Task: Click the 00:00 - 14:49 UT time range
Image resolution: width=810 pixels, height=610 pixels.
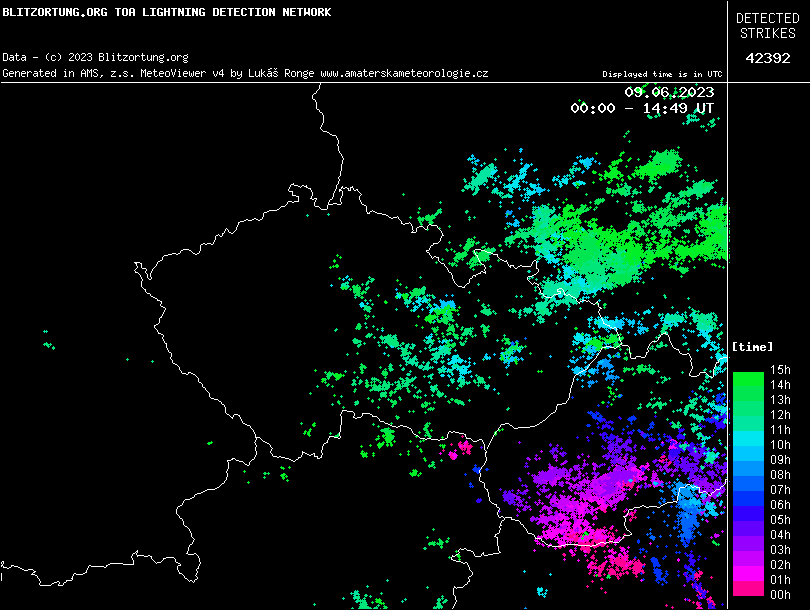Action: [x=642, y=108]
